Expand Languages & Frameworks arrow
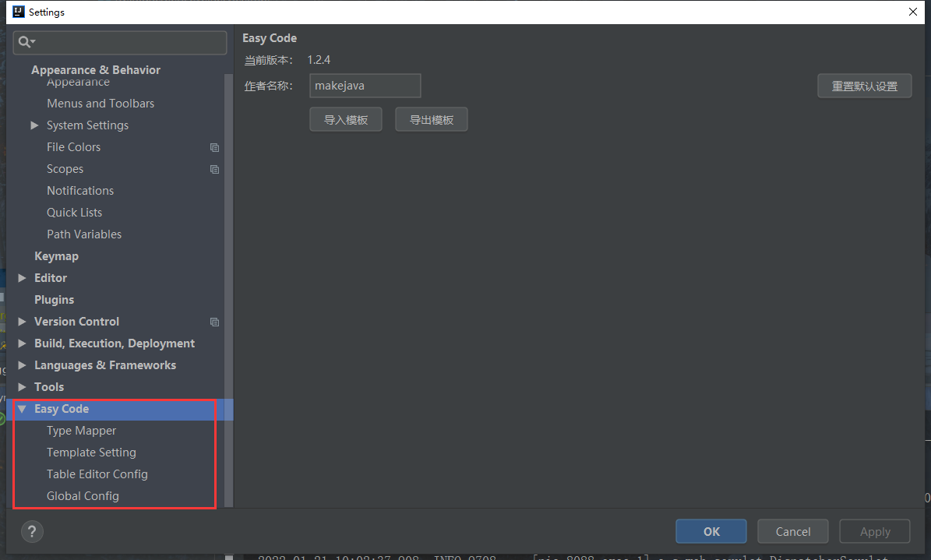This screenshot has width=931, height=560. (x=22, y=365)
